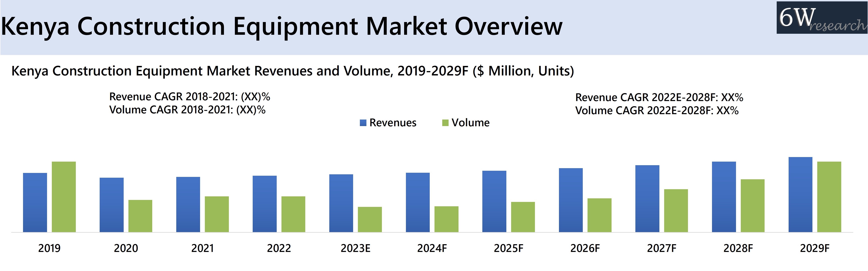
Task: Select the Volume legend label
Action: pyautogui.click(x=470, y=123)
